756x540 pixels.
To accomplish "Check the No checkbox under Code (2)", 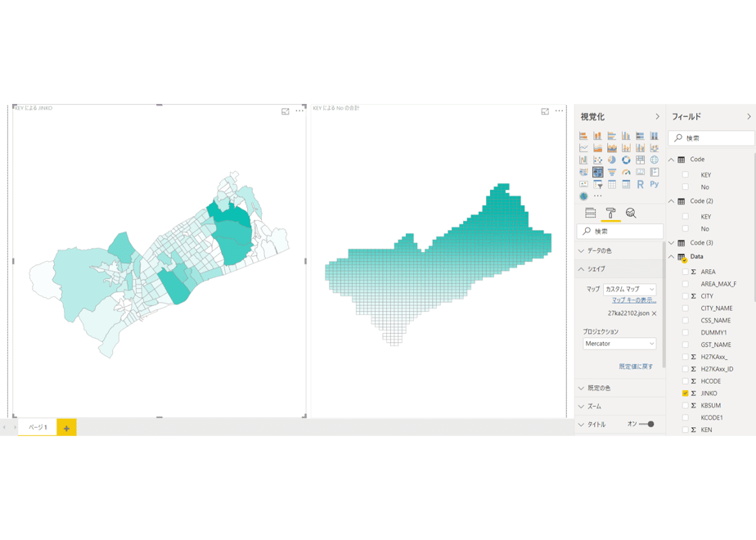I will (x=685, y=229).
